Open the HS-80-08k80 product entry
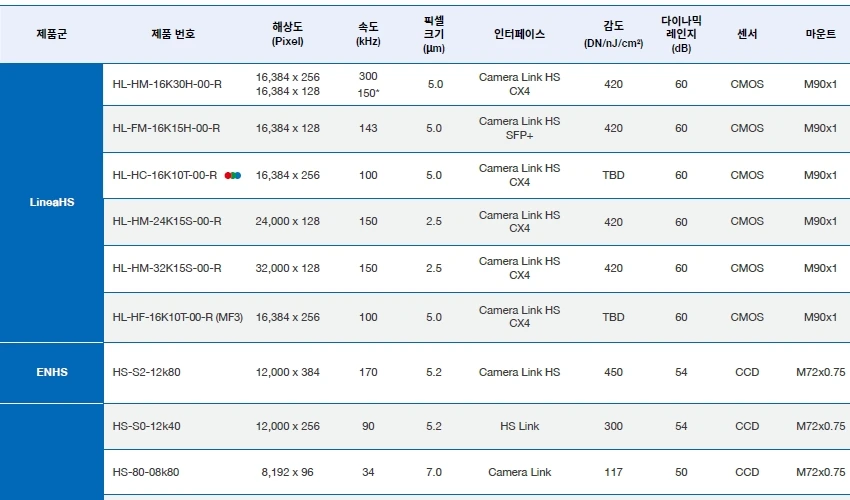This screenshot has width=850, height=500. pos(146,472)
